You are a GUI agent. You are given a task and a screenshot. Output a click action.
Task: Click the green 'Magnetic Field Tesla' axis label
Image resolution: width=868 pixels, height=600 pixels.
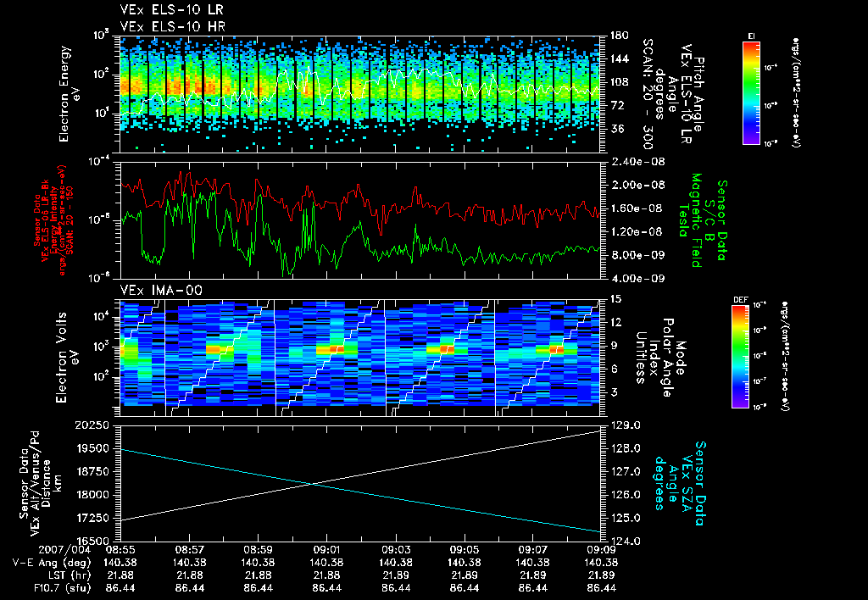[690, 220]
